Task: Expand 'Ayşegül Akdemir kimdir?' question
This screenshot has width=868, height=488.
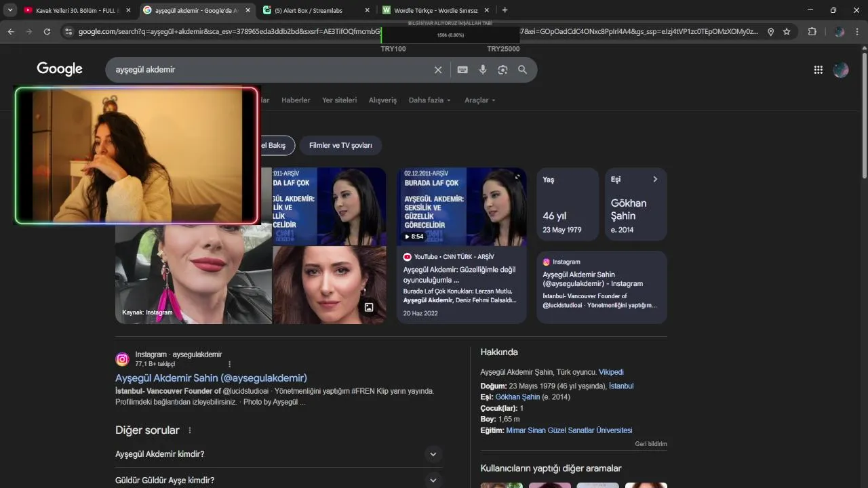Action: pyautogui.click(x=279, y=454)
